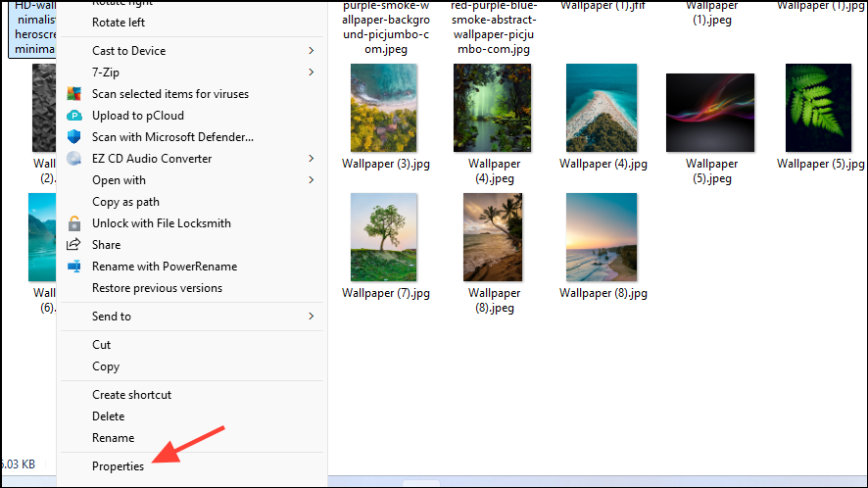
Task: Click the EZ CD Audio Converter disc icon
Action: click(73, 159)
